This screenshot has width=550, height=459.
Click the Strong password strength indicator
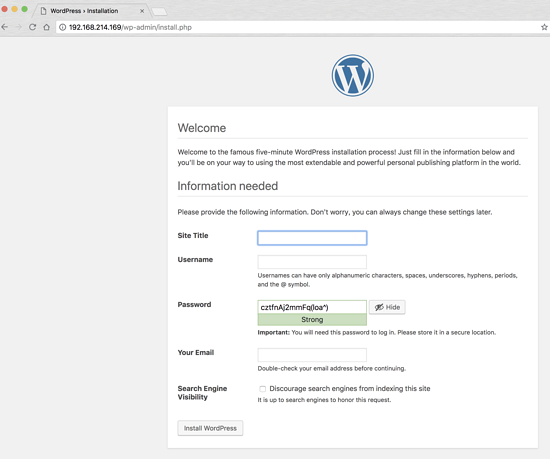(312, 319)
